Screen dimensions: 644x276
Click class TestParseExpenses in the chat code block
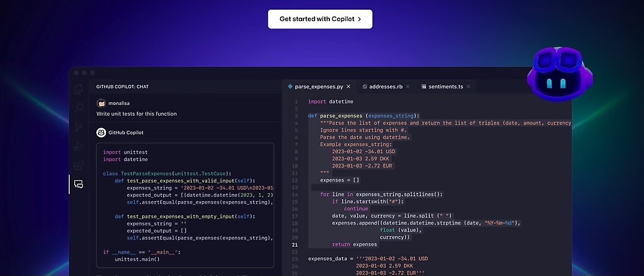pos(167,174)
